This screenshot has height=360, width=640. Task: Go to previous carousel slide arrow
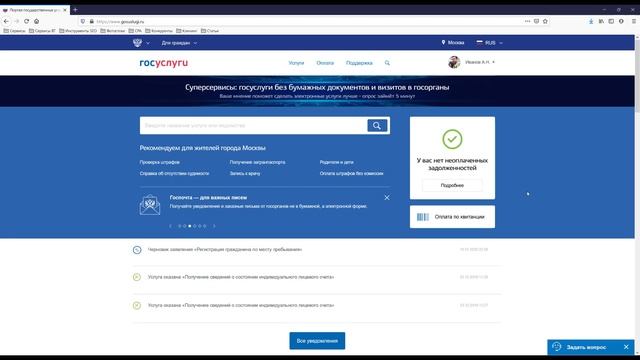[171, 226]
